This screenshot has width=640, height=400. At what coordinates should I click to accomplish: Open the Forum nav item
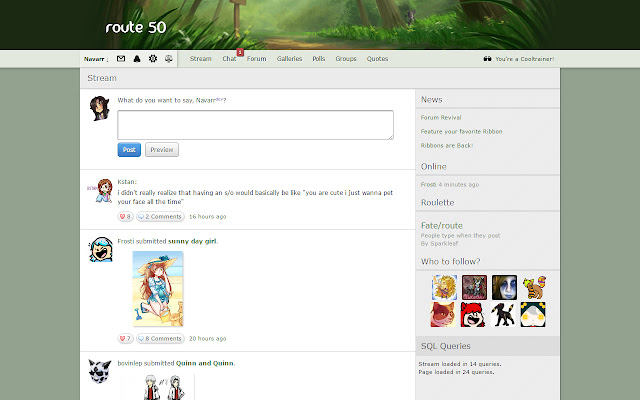(x=256, y=59)
